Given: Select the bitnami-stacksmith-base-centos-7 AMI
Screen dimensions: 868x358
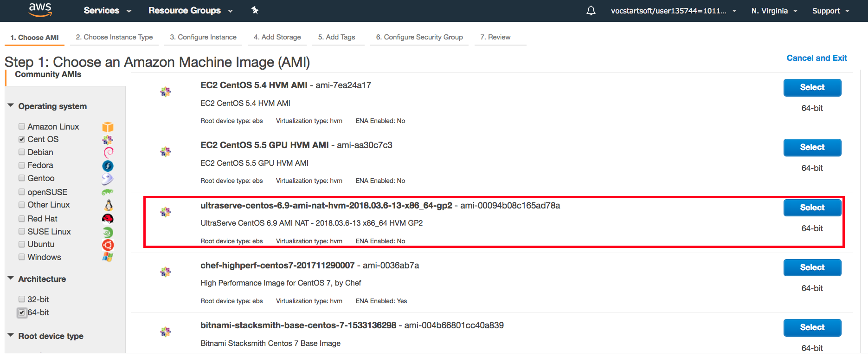Looking at the screenshot, I should pyautogui.click(x=812, y=327).
